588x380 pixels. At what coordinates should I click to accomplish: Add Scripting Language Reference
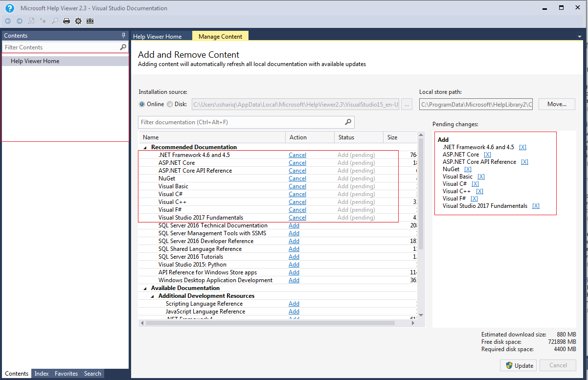point(294,304)
